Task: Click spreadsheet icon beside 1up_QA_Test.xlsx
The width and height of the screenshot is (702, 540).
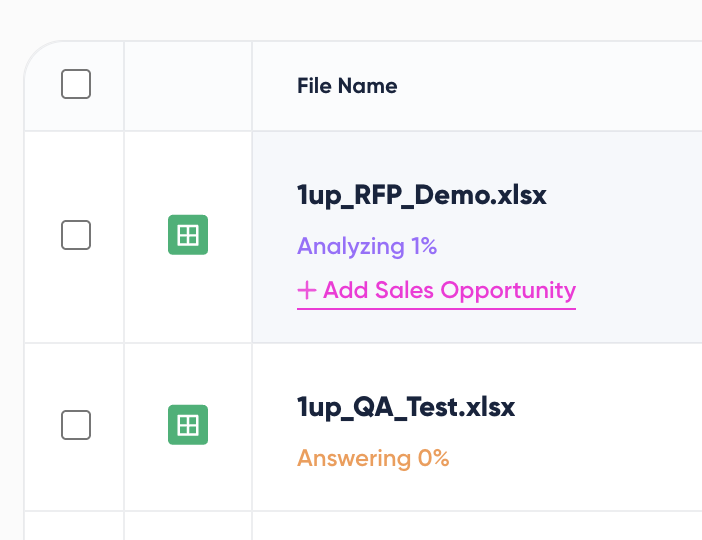Action: [188, 424]
